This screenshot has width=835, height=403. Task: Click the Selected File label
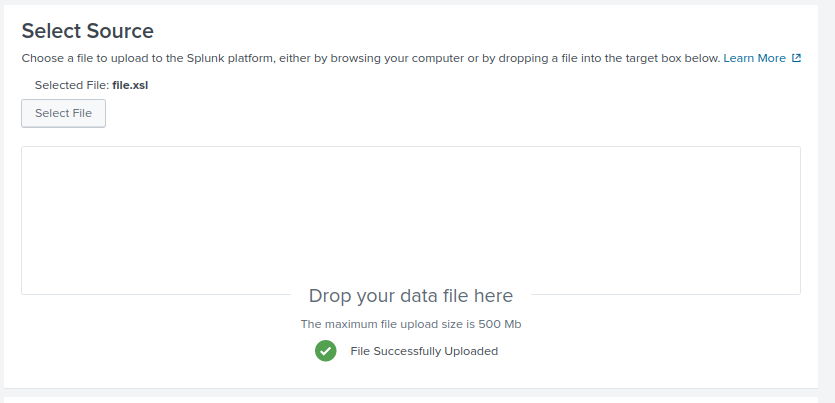tap(71, 85)
